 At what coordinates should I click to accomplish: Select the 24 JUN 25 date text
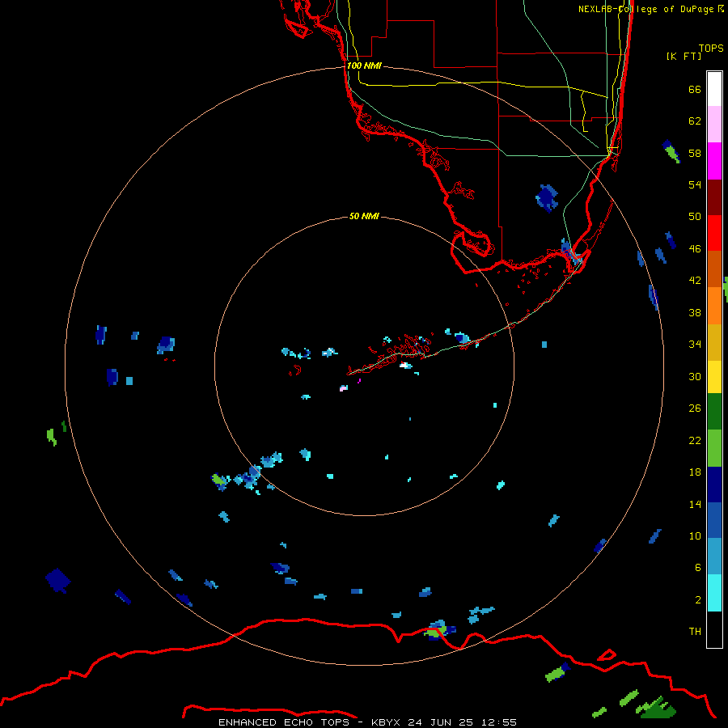[440, 722]
